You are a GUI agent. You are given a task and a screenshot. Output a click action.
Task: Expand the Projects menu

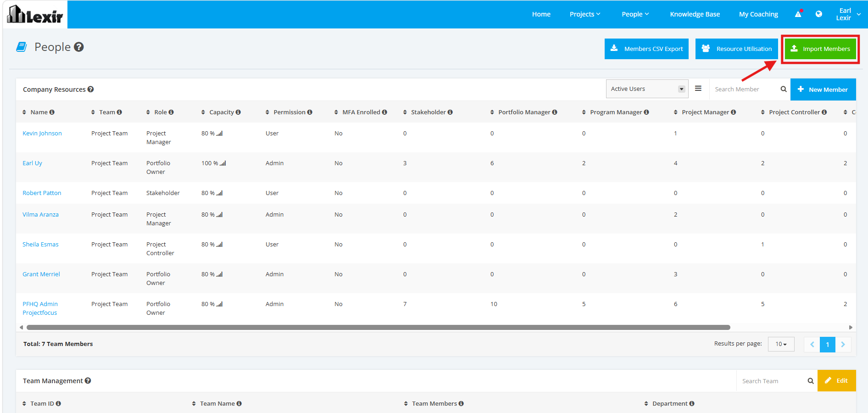pos(585,14)
